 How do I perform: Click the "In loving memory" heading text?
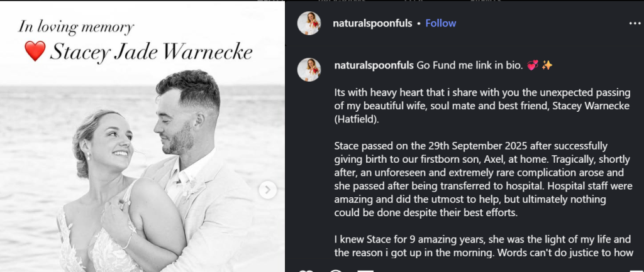76,27
